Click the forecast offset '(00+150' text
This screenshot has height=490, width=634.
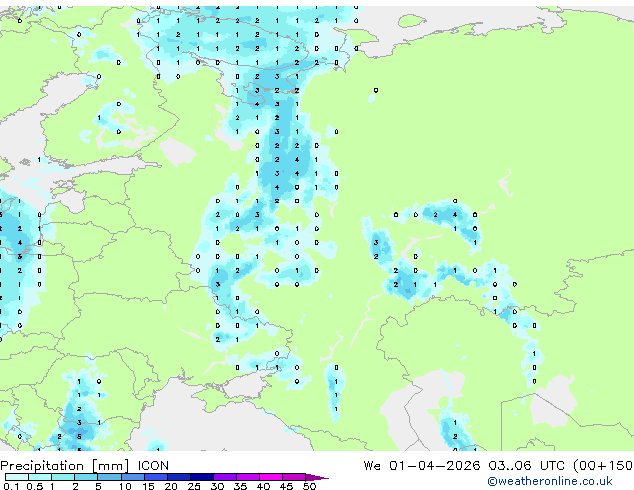[x=603, y=466]
